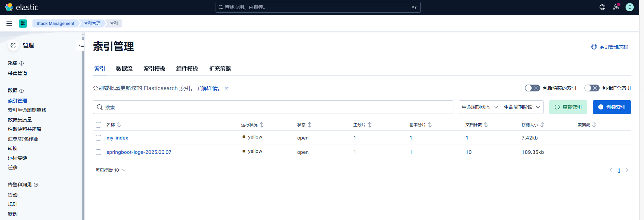
Task: Click page number 1 in pagination
Action: [619, 170]
